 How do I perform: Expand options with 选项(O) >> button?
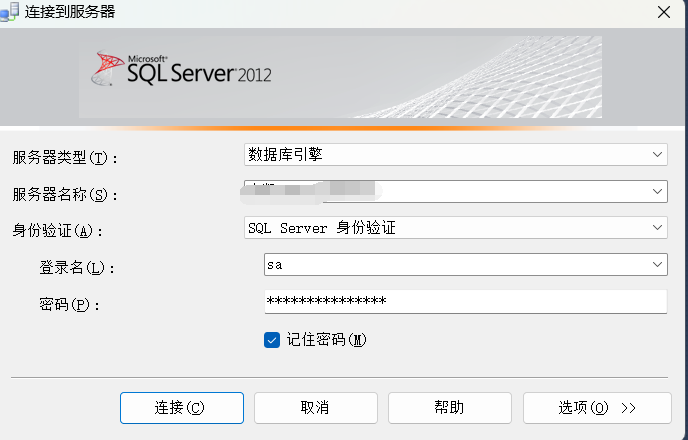click(597, 408)
